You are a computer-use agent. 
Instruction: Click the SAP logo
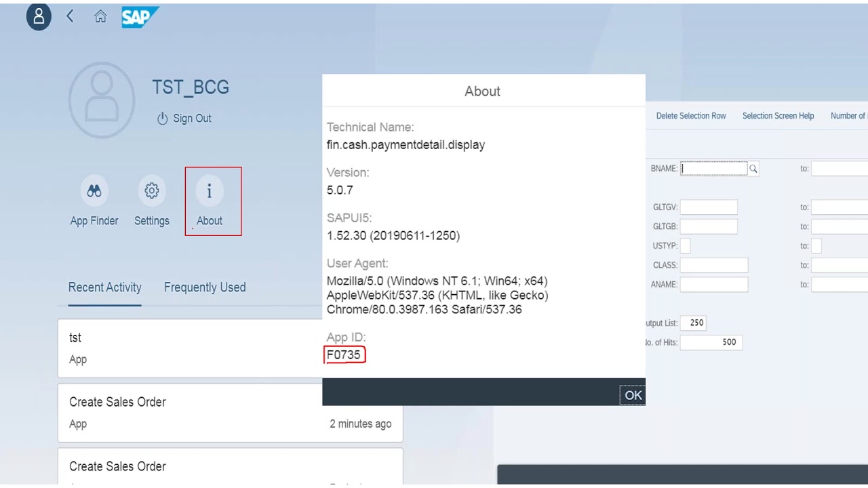(x=140, y=17)
